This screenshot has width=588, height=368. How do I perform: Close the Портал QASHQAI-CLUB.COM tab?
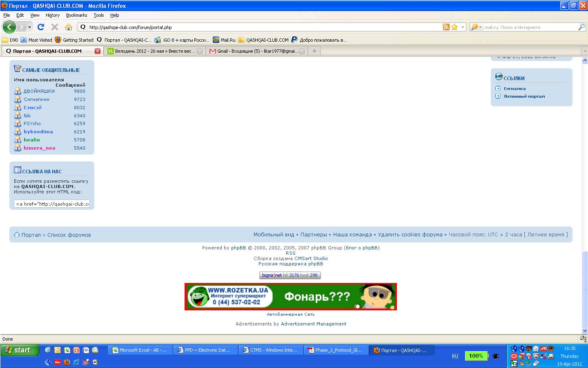(x=97, y=51)
